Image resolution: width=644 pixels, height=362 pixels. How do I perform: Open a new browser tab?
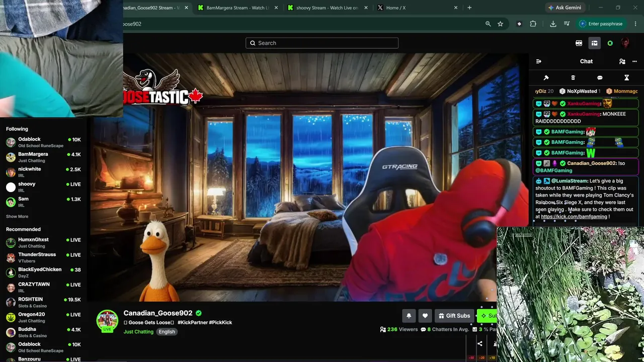point(469,8)
